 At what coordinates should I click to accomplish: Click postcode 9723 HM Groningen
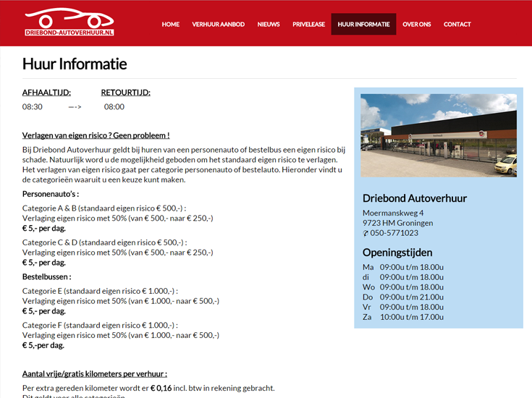pyautogui.click(x=397, y=223)
